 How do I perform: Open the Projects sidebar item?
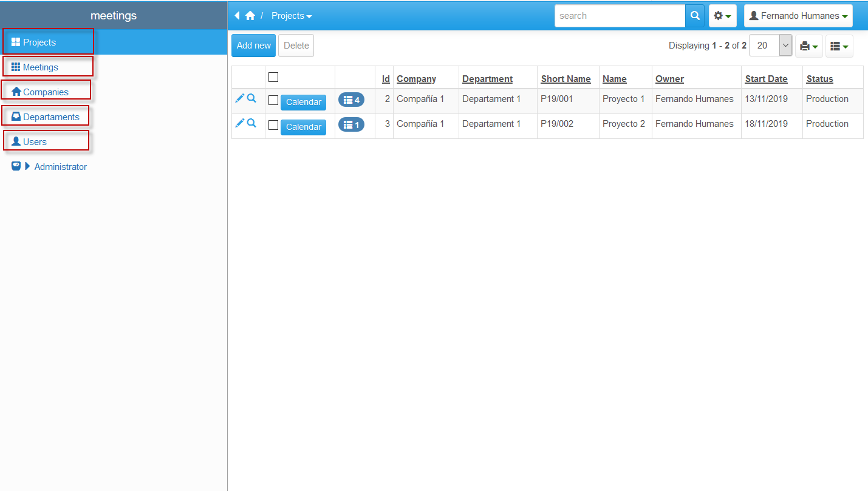coord(114,42)
